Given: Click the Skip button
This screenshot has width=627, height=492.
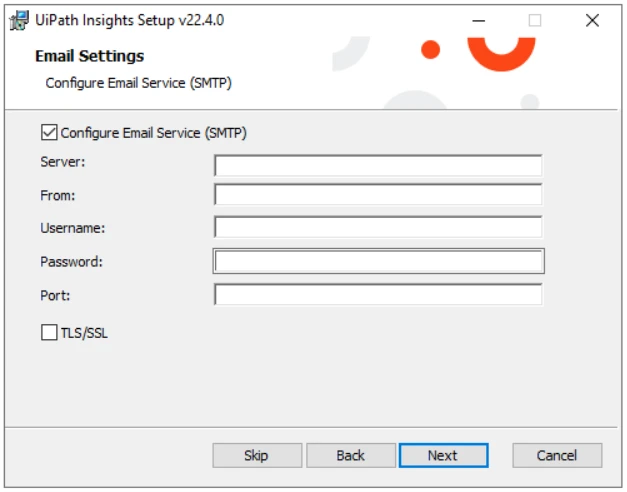Looking at the screenshot, I should (x=257, y=455).
